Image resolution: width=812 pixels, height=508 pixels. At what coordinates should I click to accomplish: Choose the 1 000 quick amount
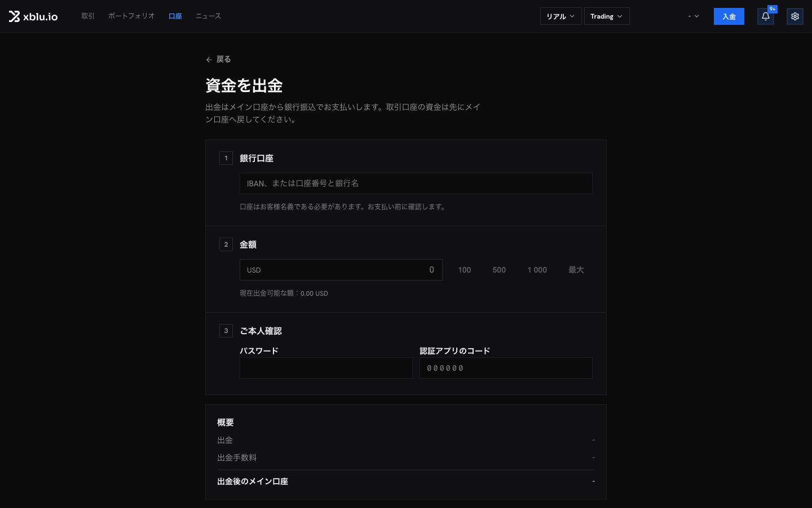coord(537,270)
